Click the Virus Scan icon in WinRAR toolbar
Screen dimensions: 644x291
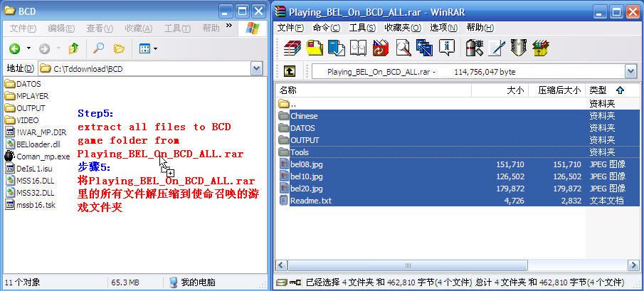[475, 48]
